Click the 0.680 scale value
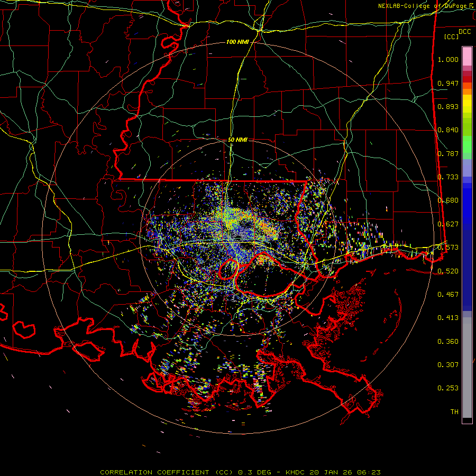The height and width of the screenshot is (476, 476). (x=448, y=200)
